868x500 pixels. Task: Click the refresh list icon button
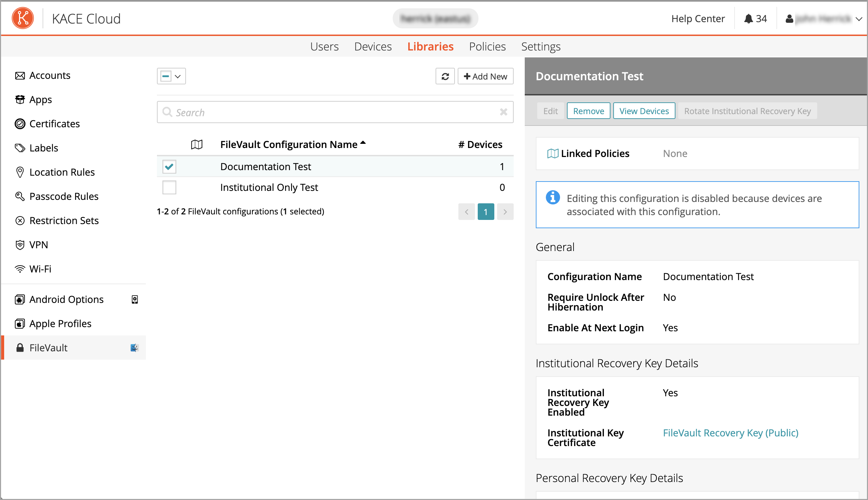coord(445,76)
